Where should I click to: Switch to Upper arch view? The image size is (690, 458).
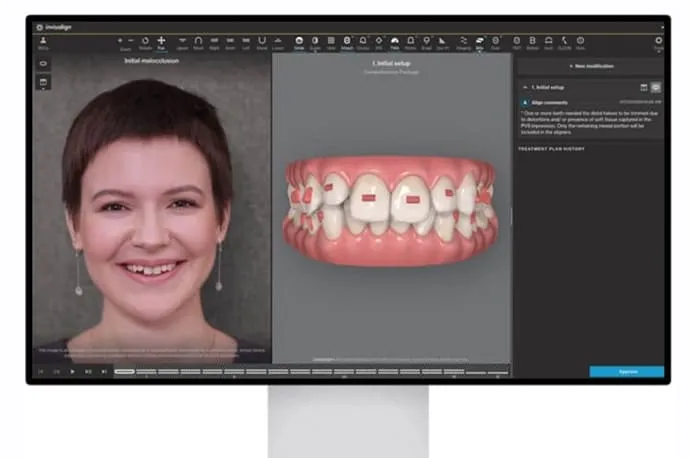181,41
